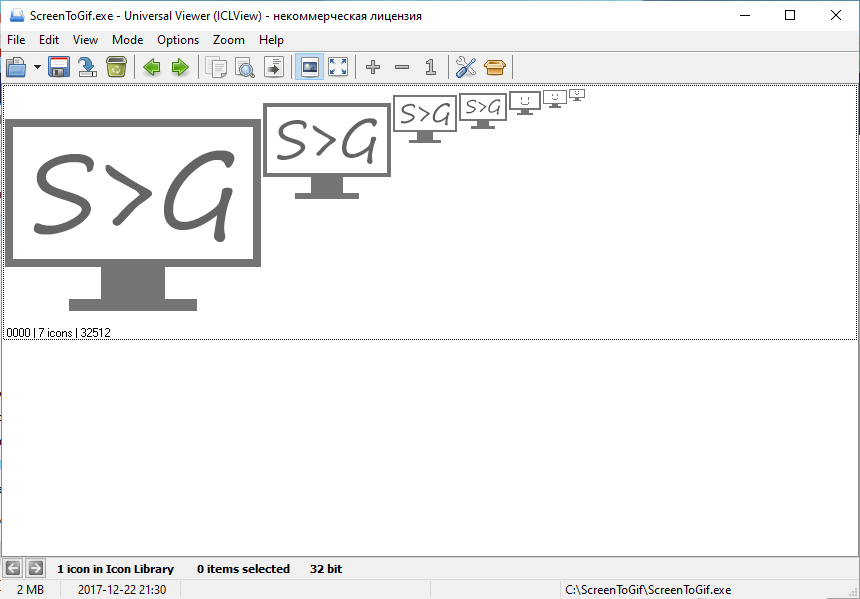Minimize the Universal Viewer window
The width and height of the screenshot is (860, 599).
point(744,15)
